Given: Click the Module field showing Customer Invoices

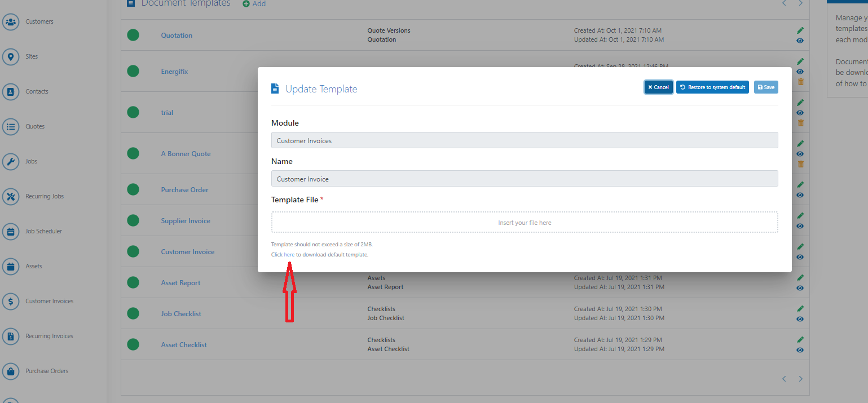Looking at the screenshot, I should 525,140.
